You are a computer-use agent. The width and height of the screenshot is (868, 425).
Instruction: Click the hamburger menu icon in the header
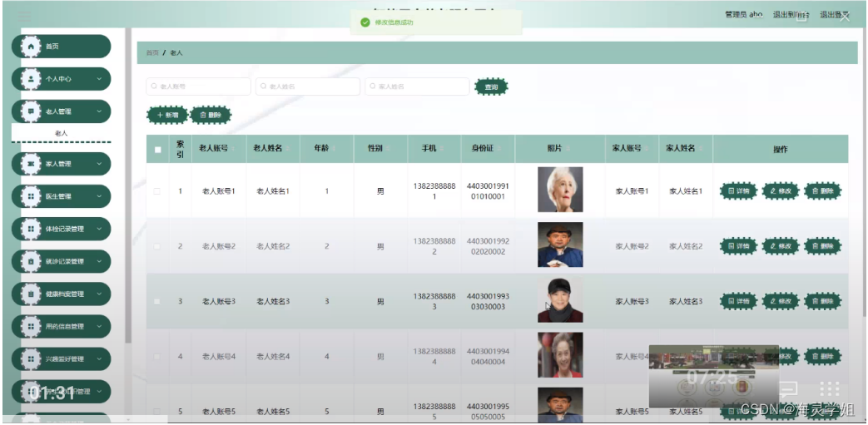(24, 15)
